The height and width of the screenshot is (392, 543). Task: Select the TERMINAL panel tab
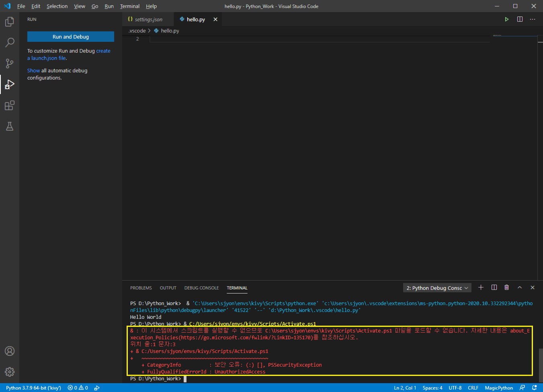[237, 288]
